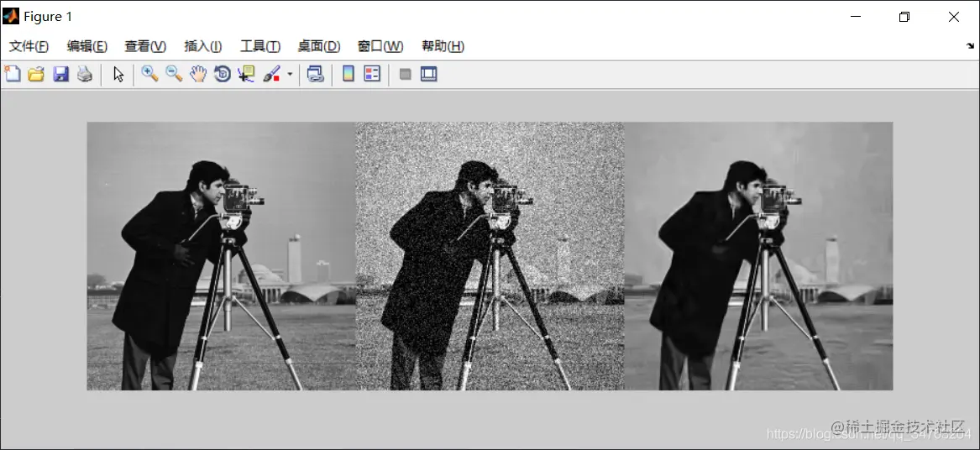Activate the Zoom Out magnifier tool

(174, 75)
